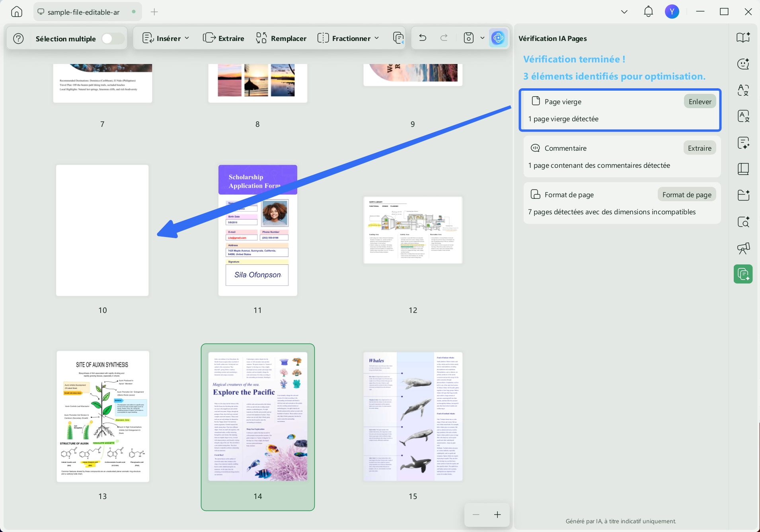Viewport: 760px width, 532px height.
Task: Click the save icon
Action: point(469,38)
